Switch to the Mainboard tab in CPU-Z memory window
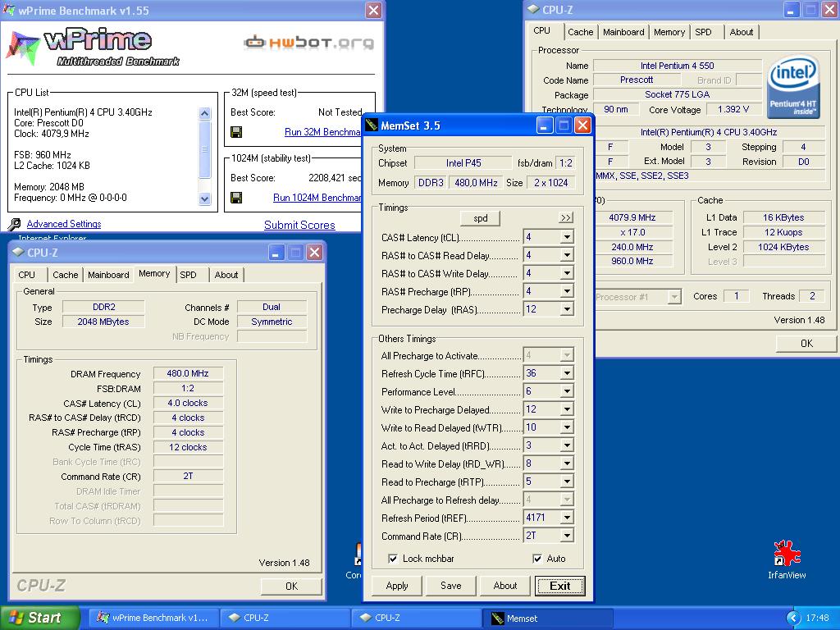The height and width of the screenshot is (630, 840). coord(108,275)
